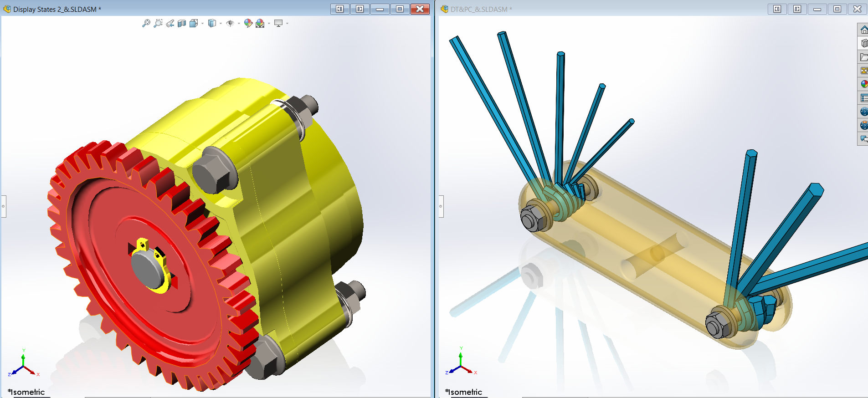Select the Zoom to Area tool
The height and width of the screenshot is (398, 868).
click(x=158, y=23)
